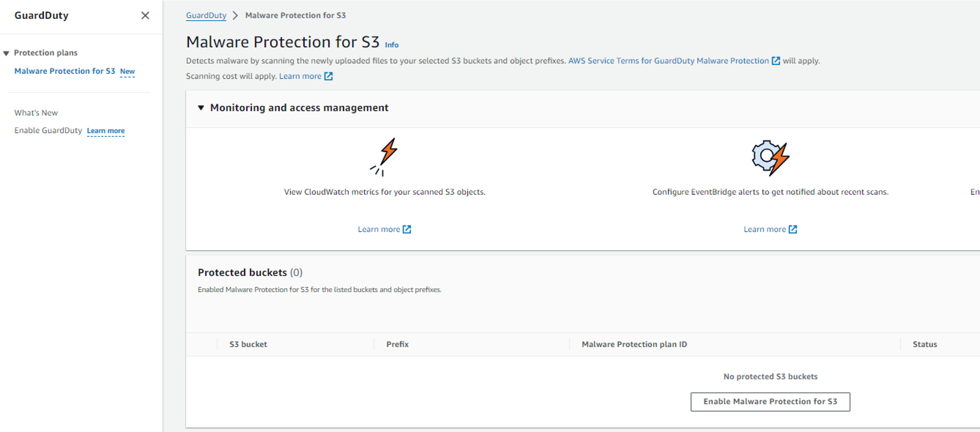Click Enable Malware Protection for S3 button
The height and width of the screenshot is (432, 980).
[770, 402]
